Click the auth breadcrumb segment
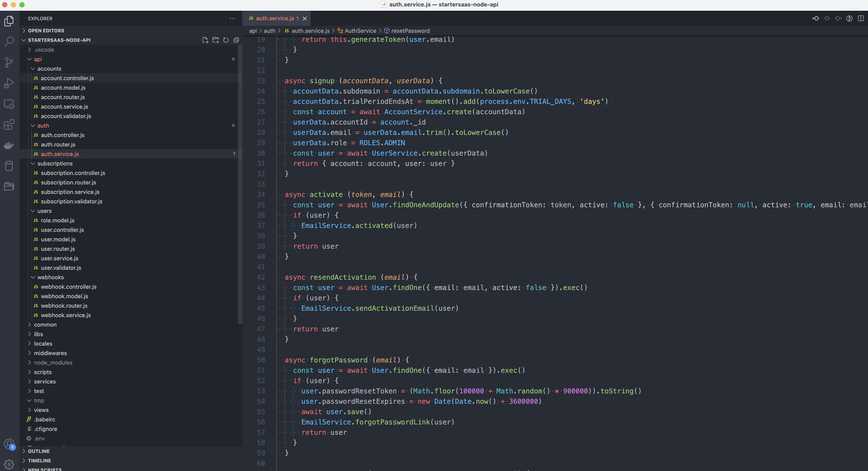868x471 pixels. (x=269, y=31)
